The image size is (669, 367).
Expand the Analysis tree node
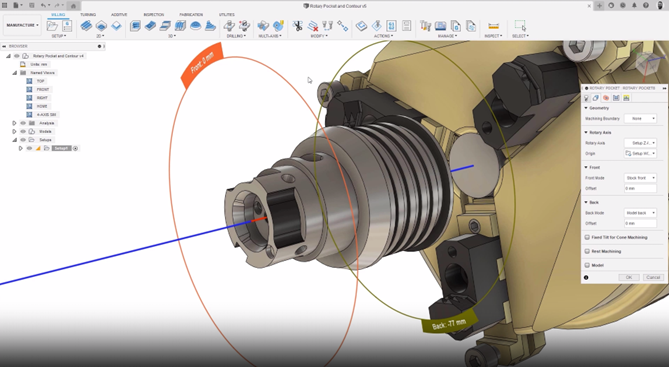14,123
